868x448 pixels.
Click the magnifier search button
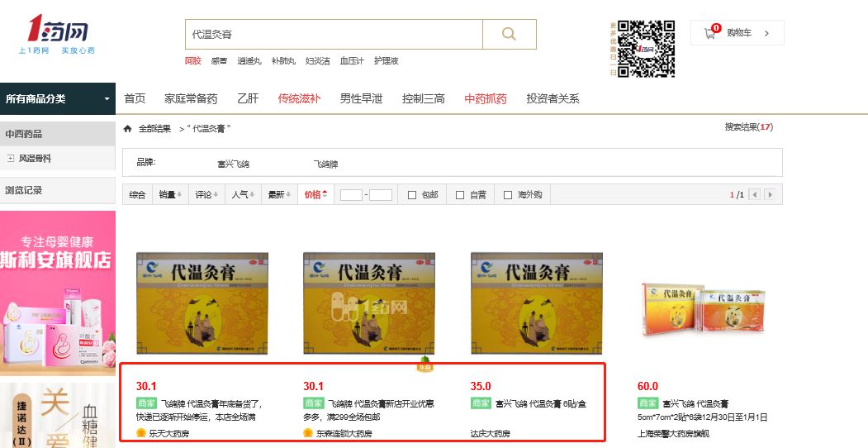tap(510, 35)
